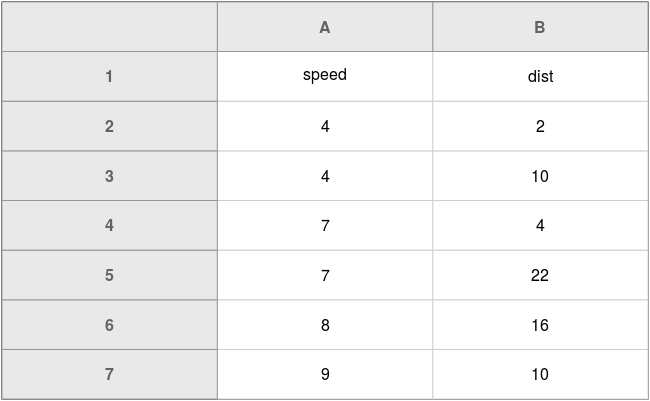Click the "speed" cell in A1
This screenshot has height=401, width=650.
click(x=325, y=76)
